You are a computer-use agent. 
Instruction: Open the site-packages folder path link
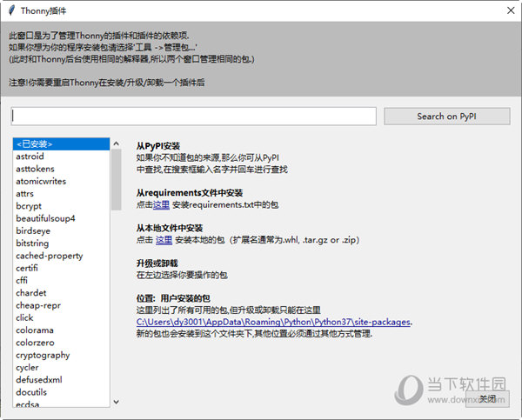point(273,322)
